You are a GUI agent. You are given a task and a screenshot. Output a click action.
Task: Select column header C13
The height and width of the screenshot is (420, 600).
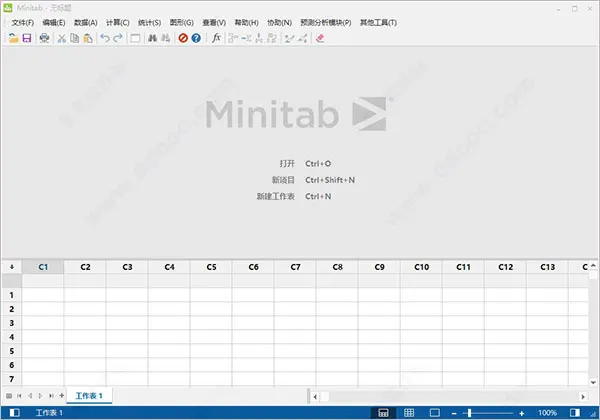point(547,267)
